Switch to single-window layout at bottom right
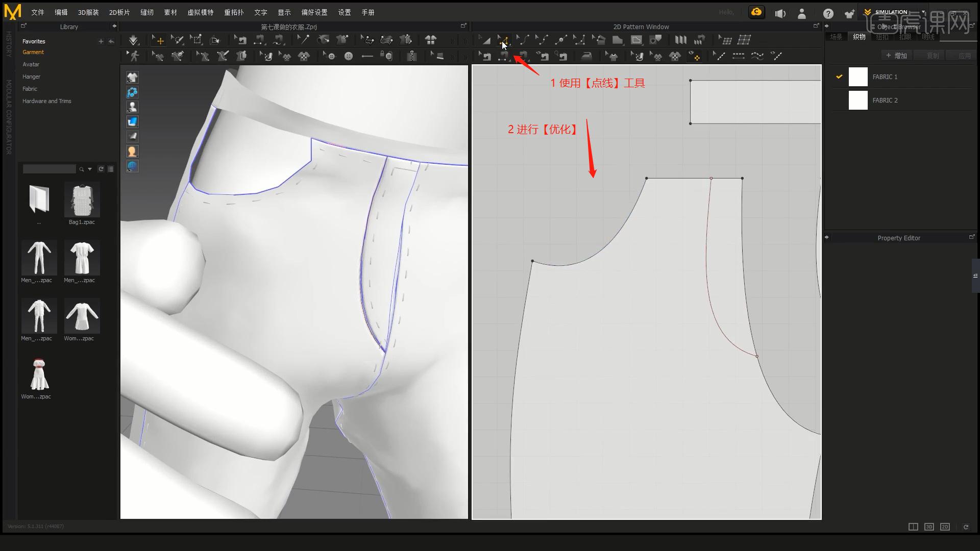This screenshot has height=551, width=980. coord(913,527)
